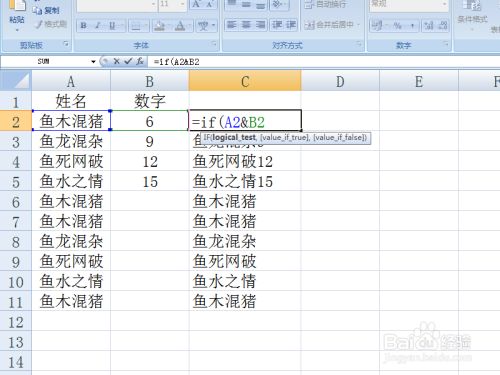Viewport: 500px width, 375px height.
Task: Confirm the formula with the checkmark icon
Action: pos(128,61)
